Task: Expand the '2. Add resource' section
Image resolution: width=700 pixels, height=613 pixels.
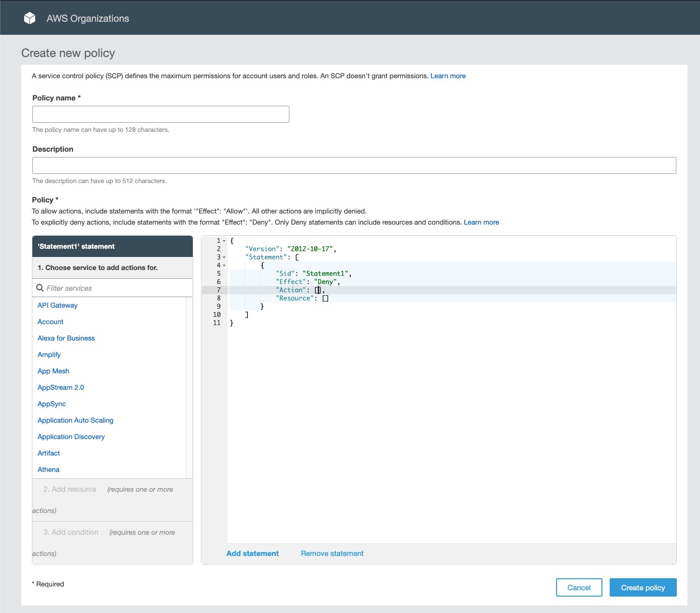Action: [70, 489]
